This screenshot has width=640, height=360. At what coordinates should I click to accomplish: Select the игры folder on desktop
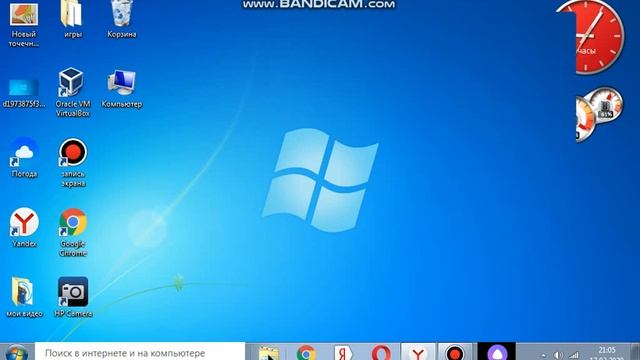(x=73, y=18)
